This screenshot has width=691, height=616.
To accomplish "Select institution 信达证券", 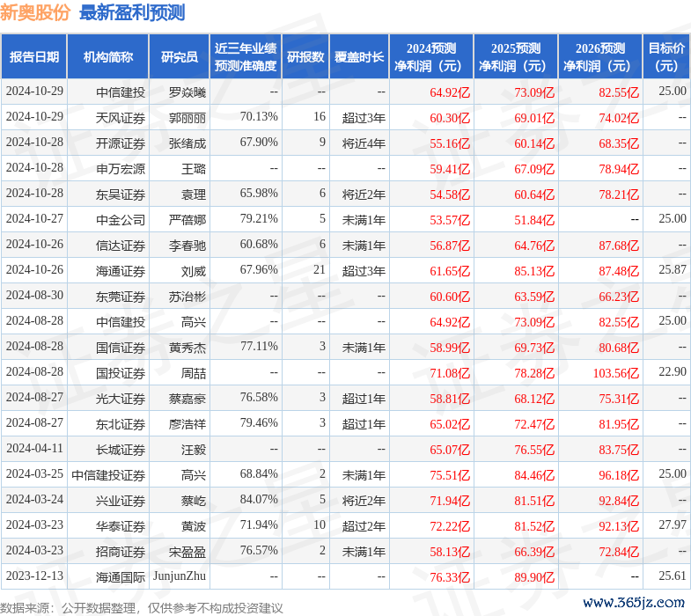I will [x=121, y=246].
